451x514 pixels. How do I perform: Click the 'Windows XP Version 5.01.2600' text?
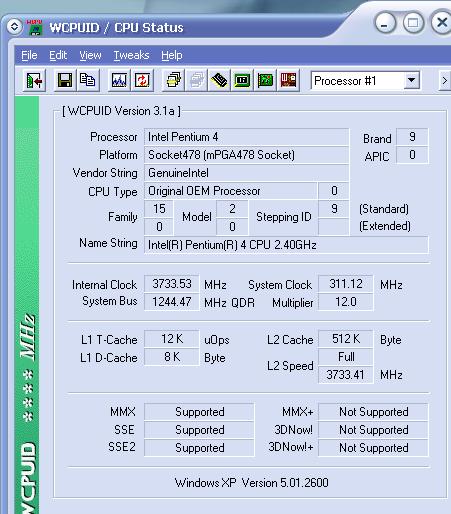point(252,483)
